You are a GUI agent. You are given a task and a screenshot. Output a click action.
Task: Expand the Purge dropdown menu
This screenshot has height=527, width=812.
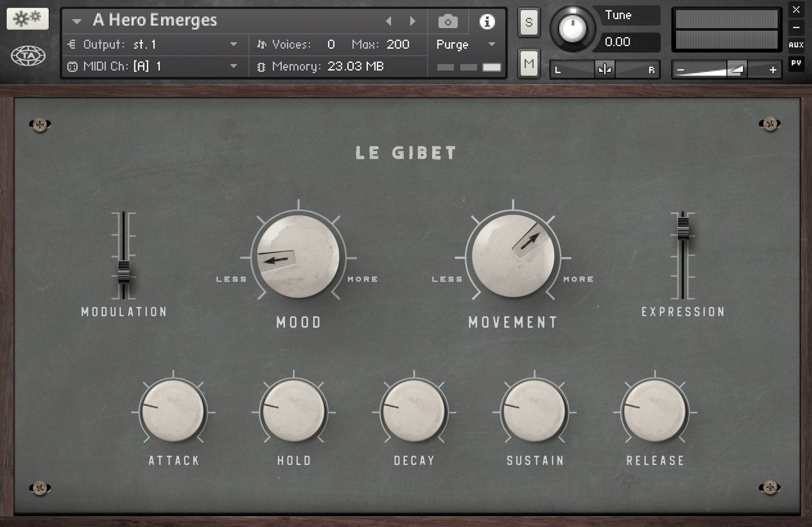(x=492, y=44)
